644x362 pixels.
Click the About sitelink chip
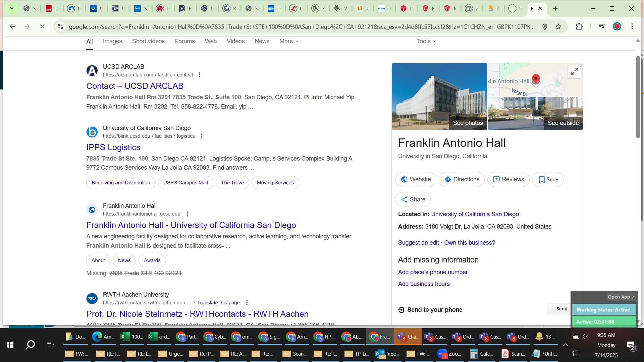[98, 260]
